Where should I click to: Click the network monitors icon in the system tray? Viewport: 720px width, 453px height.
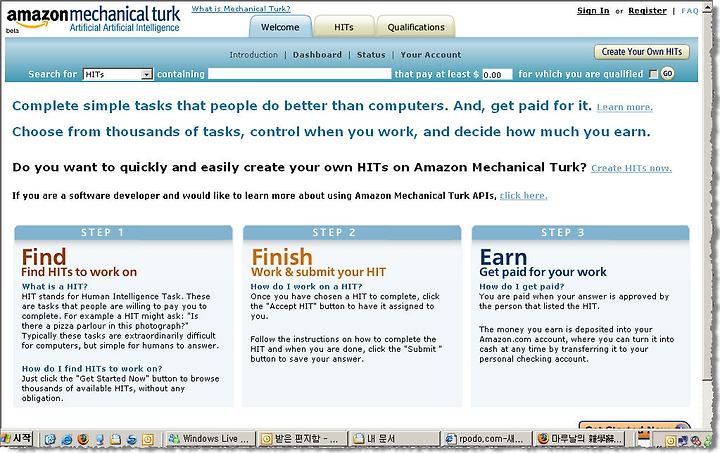683,441
